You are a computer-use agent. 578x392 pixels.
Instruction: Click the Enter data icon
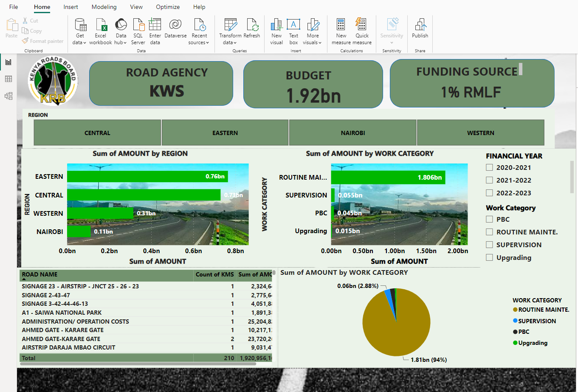click(x=155, y=25)
